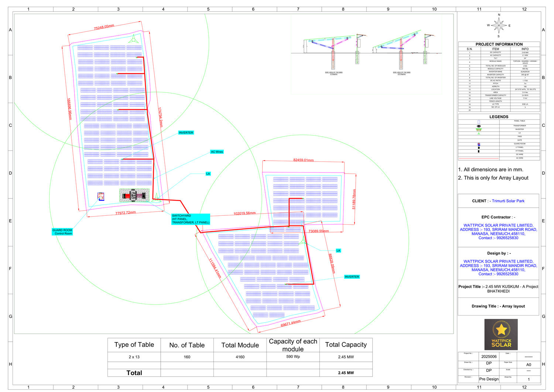Select the "A0" paper size value
Image resolution: width=554 pixels, height=392 pixels.
529,365
